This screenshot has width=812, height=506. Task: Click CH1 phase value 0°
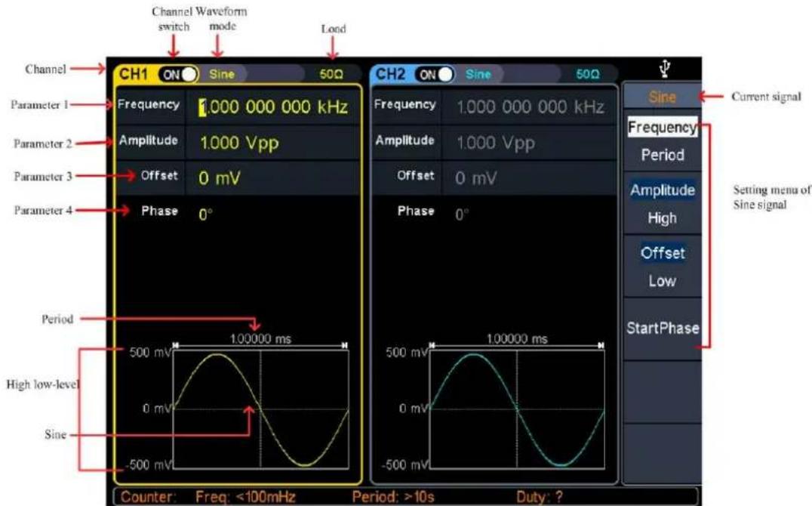point(205,214)
